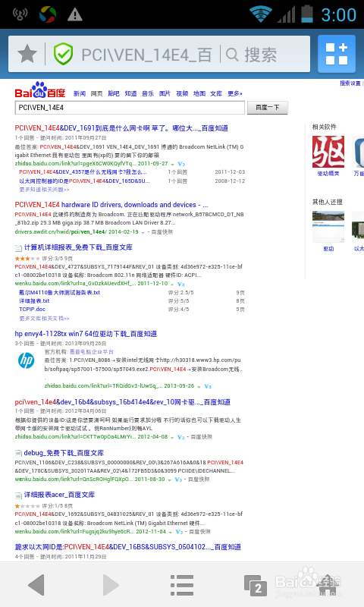Expand dropdown arrow after 2013-09-26 date
The height and width of the screenshot is (607, 364).
click(x=199, y=386)
